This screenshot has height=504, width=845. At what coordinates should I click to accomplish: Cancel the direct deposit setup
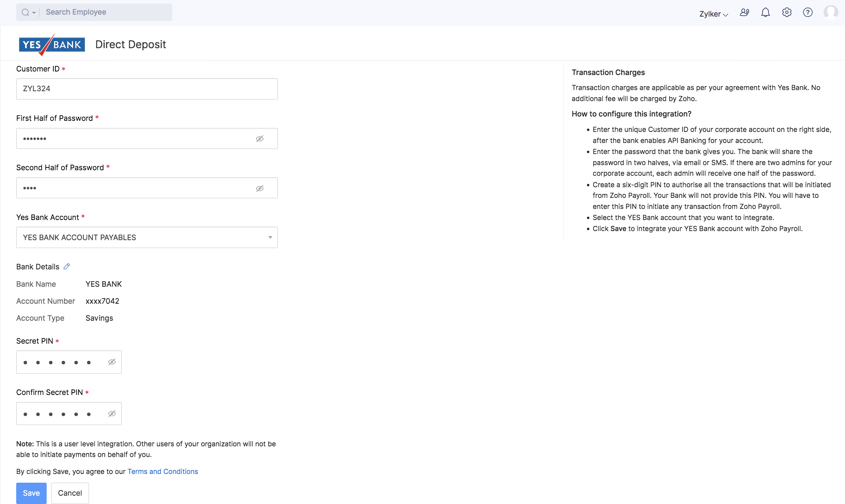pos(70,493)
